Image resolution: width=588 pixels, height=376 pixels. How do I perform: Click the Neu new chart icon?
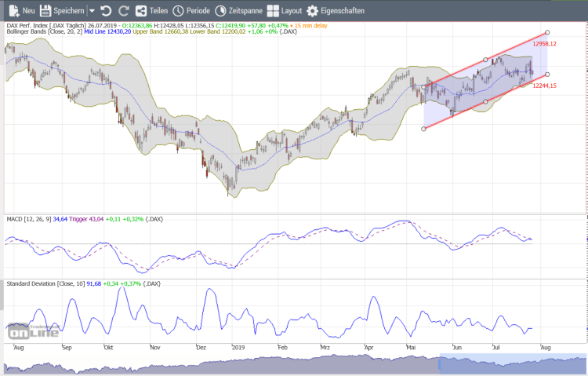coord(14,11)
